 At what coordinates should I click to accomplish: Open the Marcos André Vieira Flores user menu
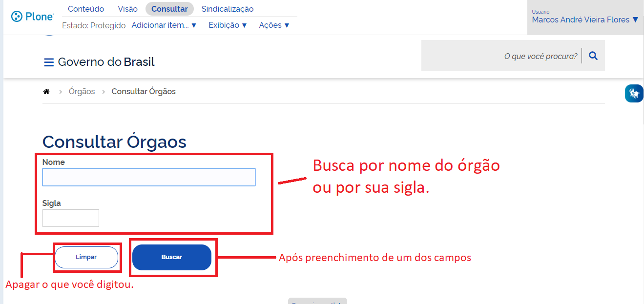coord(585,20)
